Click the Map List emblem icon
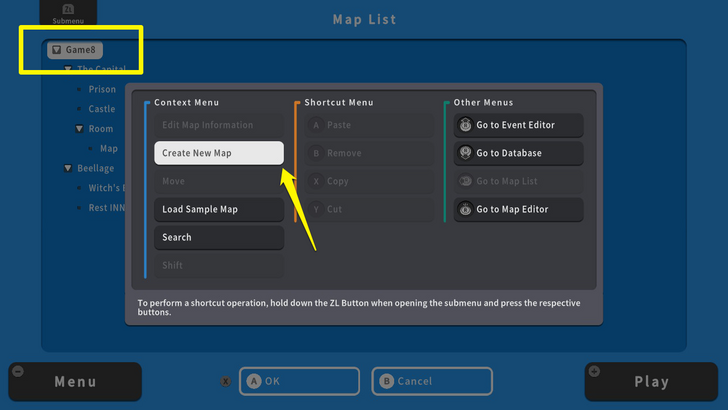This screenshot has height=410, width=728. pyautogui.click(x=465, y=181)
